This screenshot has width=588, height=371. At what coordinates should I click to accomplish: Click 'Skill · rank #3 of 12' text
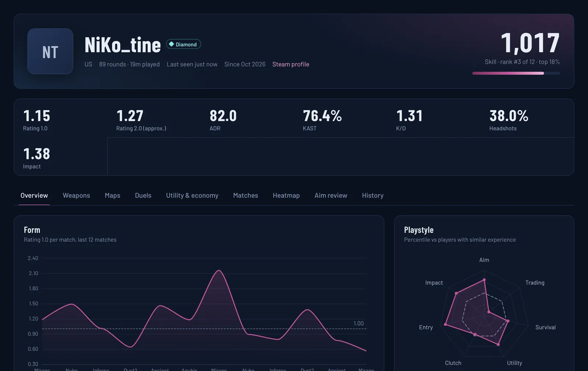click(x=510, y=62)
